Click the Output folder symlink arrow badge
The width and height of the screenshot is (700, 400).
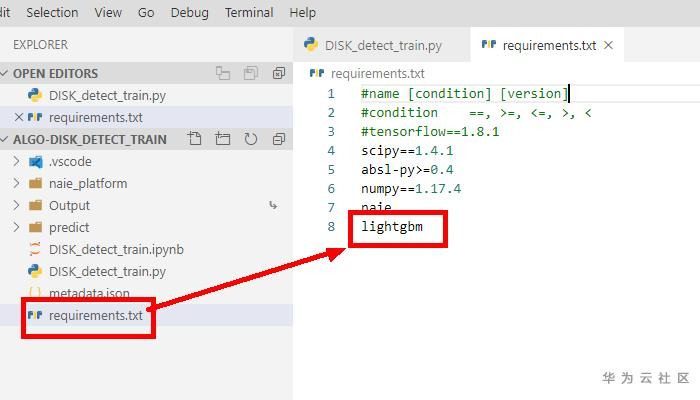click(x=273, y=205)
